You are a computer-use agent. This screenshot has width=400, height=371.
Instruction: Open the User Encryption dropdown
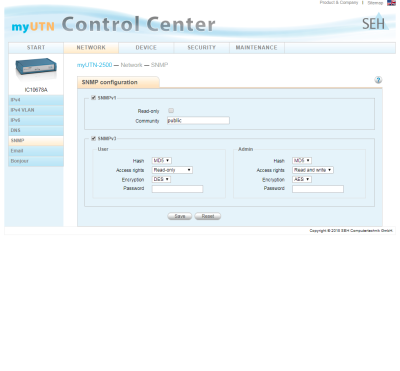tap(161, 179)
